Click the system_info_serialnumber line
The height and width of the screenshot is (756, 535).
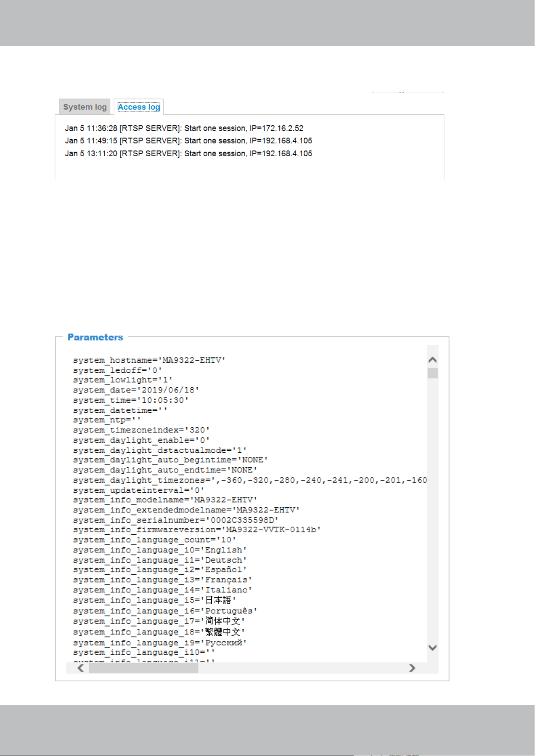click(x=176, y=520)
